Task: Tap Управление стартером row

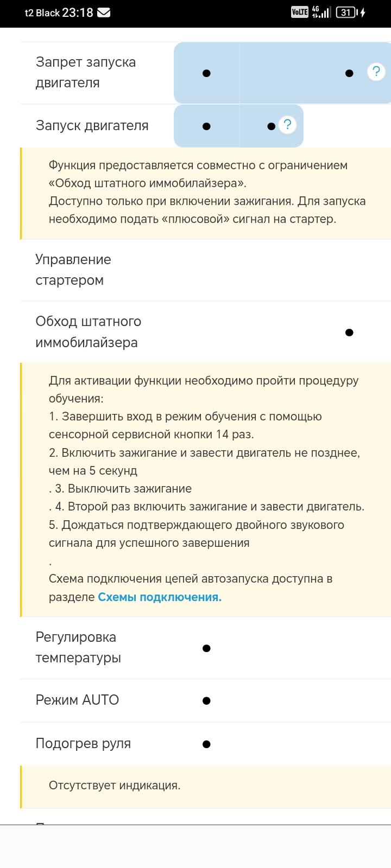Action: [73, 270]
